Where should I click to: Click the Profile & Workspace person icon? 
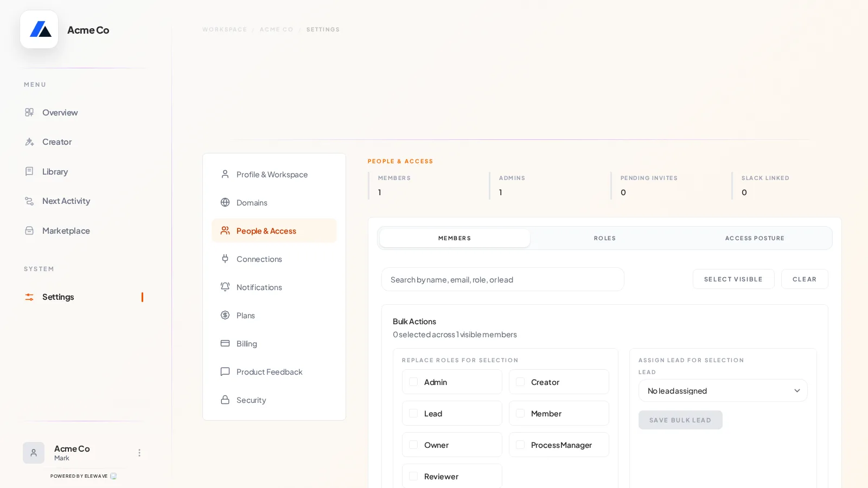pos(225,174)
